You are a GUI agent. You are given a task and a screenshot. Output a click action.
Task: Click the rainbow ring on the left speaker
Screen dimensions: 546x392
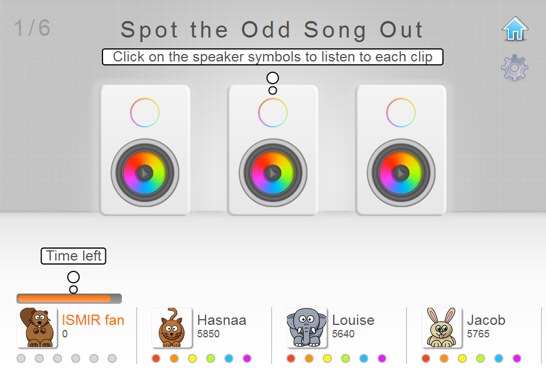point(145,112)
